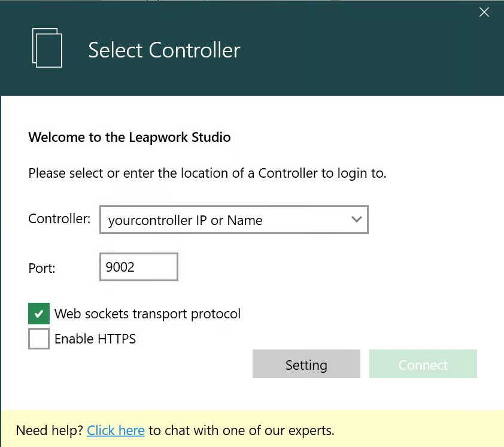Open the Setting button
The width and height of the screenshot is (504, 447).
click(x=306, y=364)
